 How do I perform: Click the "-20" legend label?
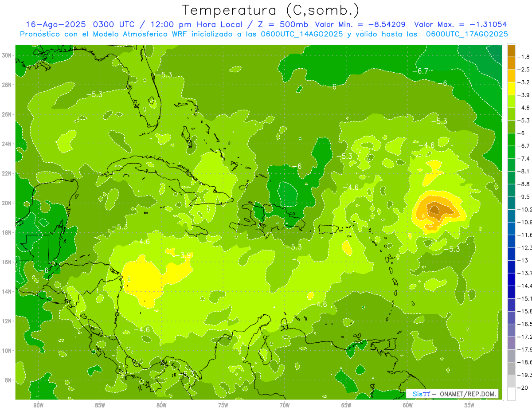tap(523, 388)
